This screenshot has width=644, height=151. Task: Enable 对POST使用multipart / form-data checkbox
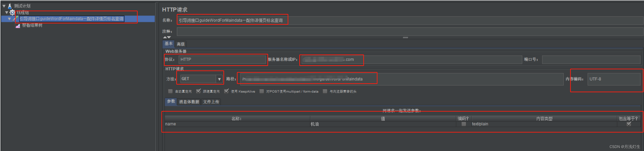(262, 91)
